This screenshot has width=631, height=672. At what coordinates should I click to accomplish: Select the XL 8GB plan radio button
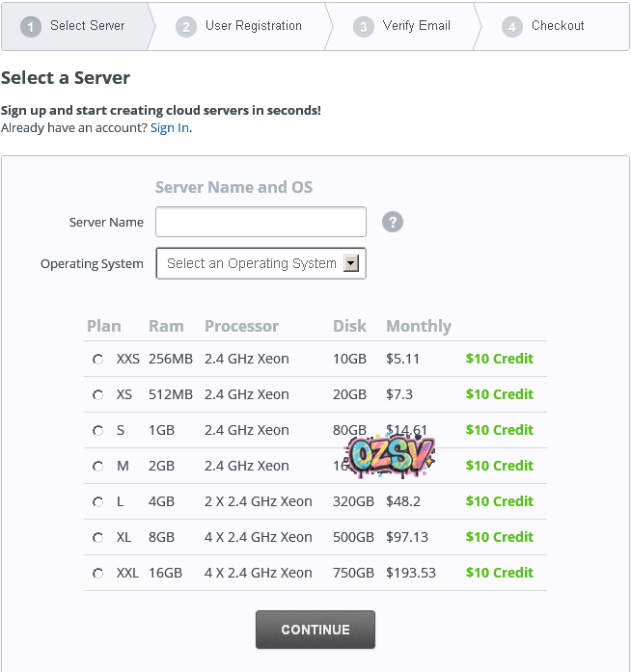click(x=97, y=537)
